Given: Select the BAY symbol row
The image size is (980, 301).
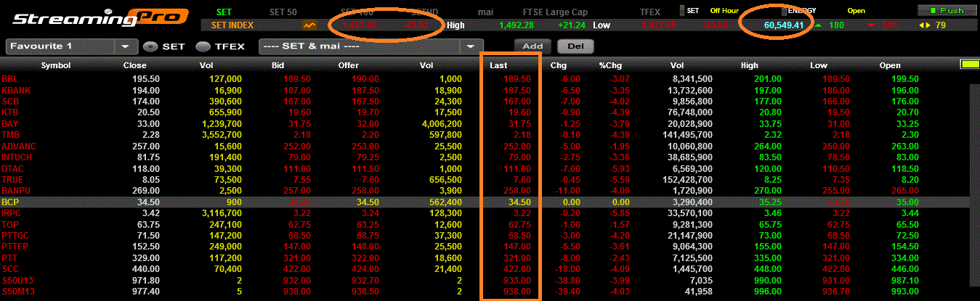Looking at the screenshot, I should [x=485, y=124].
